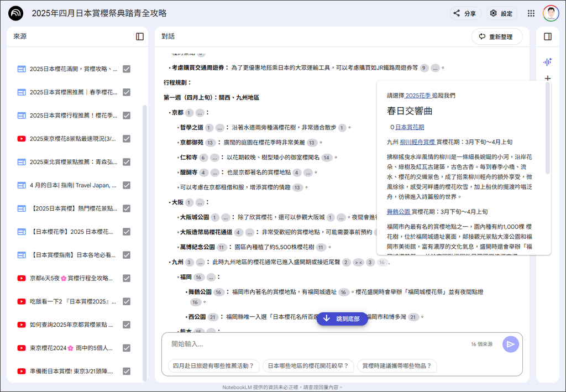
Task: Click 跳到底部 jump to bottom button
Action: click(342, 318)
